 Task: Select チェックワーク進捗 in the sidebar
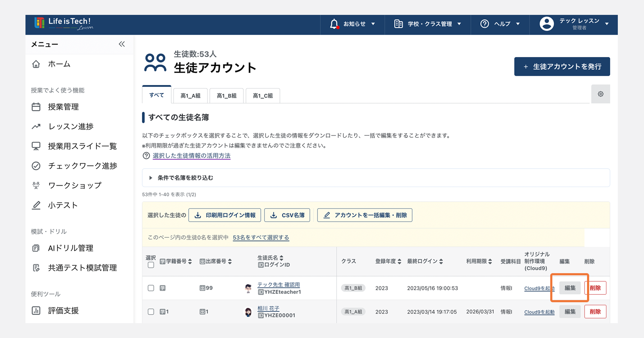click(x=82, y=165)
